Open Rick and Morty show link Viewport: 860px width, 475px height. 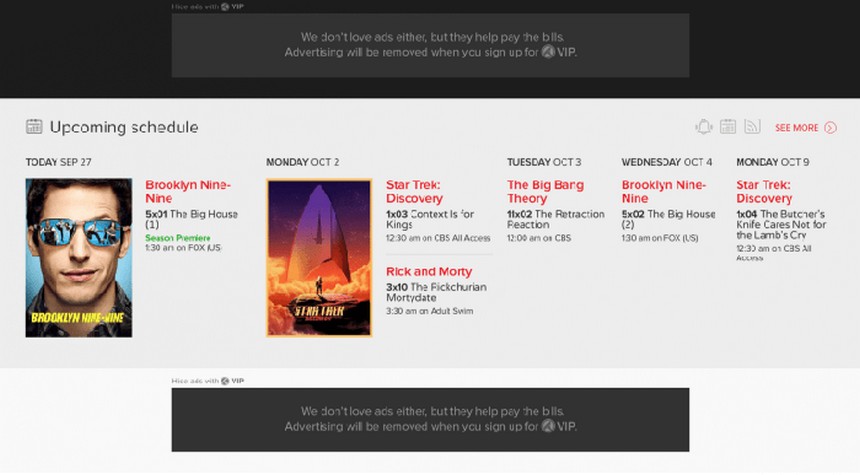[x=429, y=272]
